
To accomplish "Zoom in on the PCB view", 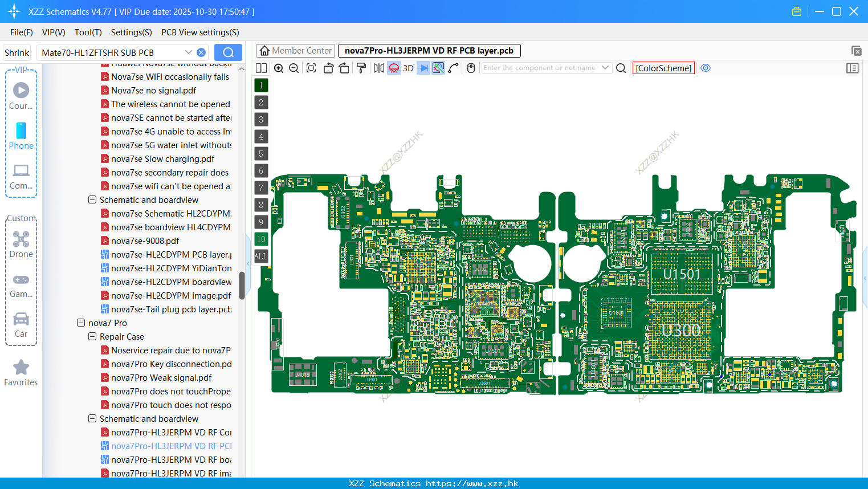I will [279, 68].
